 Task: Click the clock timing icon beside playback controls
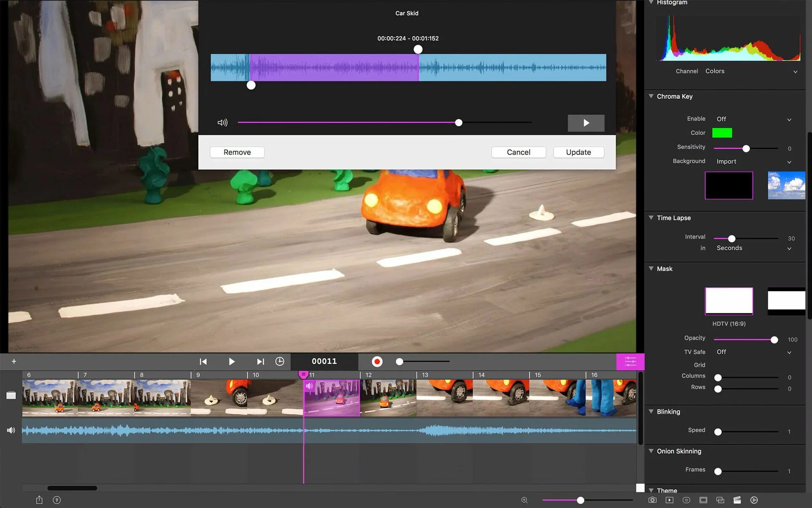click(280, 361)
